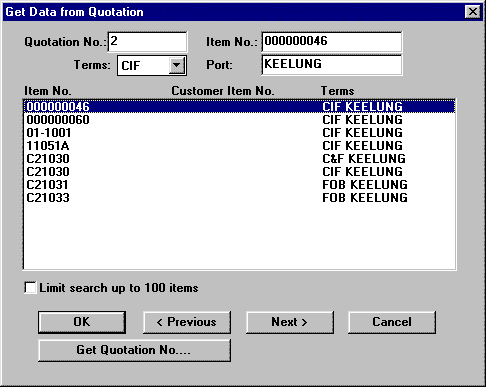Advance with the Next button

290,322
